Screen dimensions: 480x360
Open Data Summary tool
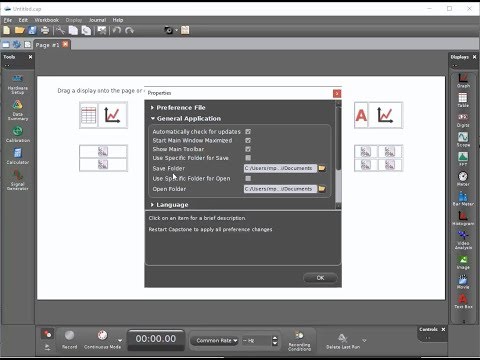(17, 110)
